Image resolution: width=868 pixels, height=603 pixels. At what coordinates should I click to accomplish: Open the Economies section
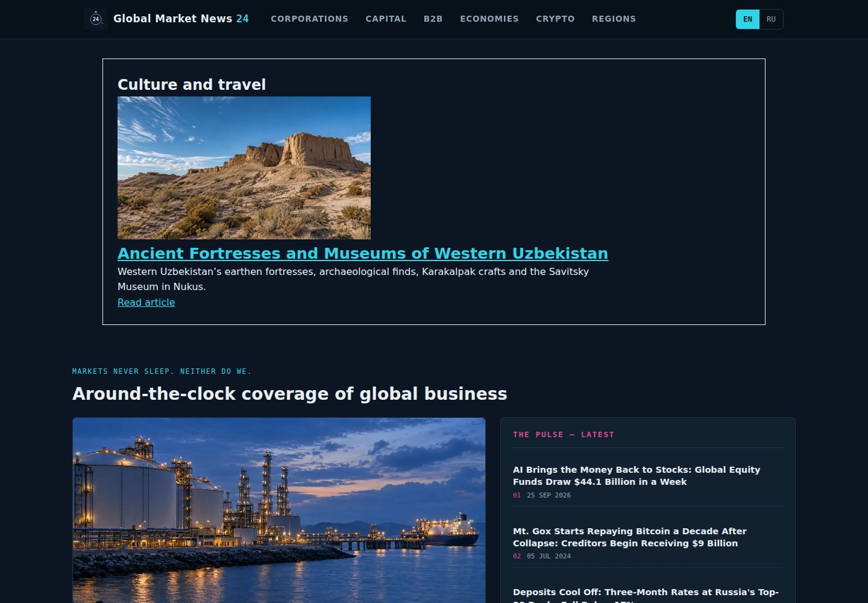(489, 19)
